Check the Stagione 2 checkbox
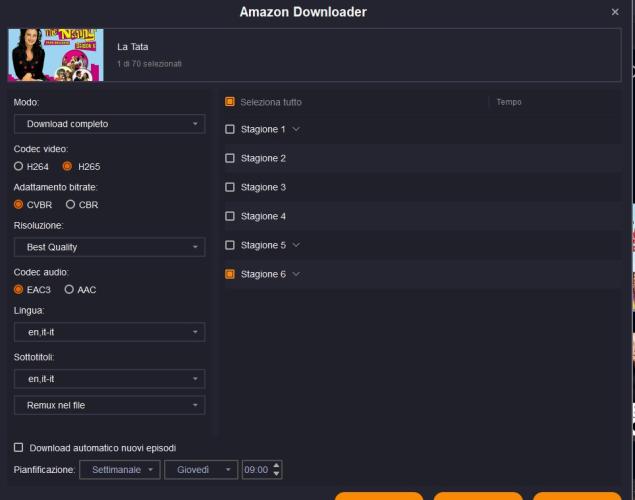This screenshot has width=635, height=500. pyautogui.click(x=230, y=158)
